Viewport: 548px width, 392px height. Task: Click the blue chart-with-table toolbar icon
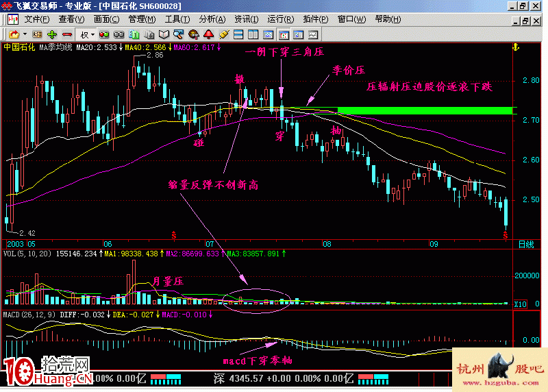[298, 35]
